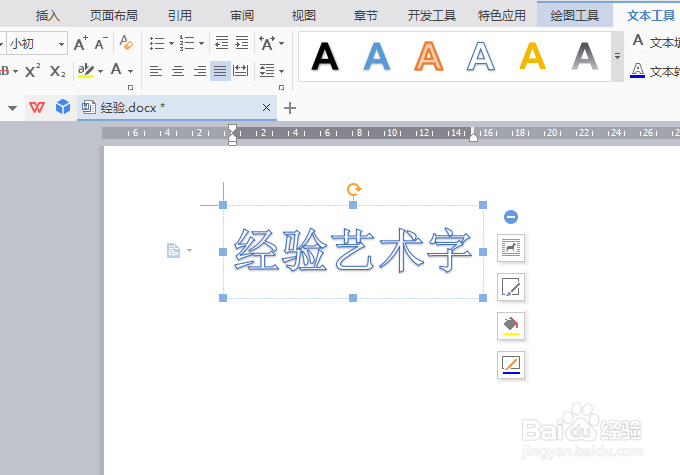Screen dimensions: 680x475
Task: Select the orange outlined WordArt style
Action: click(429, 56)
